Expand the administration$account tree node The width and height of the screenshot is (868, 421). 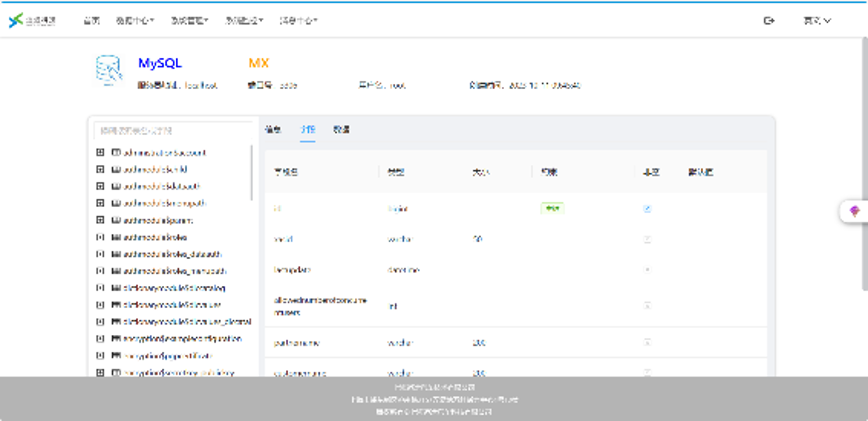tap(100, 152)
